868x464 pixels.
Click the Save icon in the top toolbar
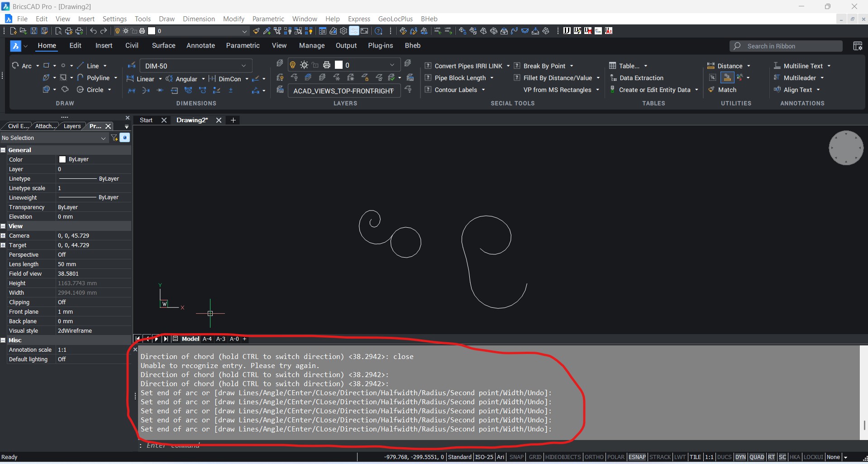(34, 31)
